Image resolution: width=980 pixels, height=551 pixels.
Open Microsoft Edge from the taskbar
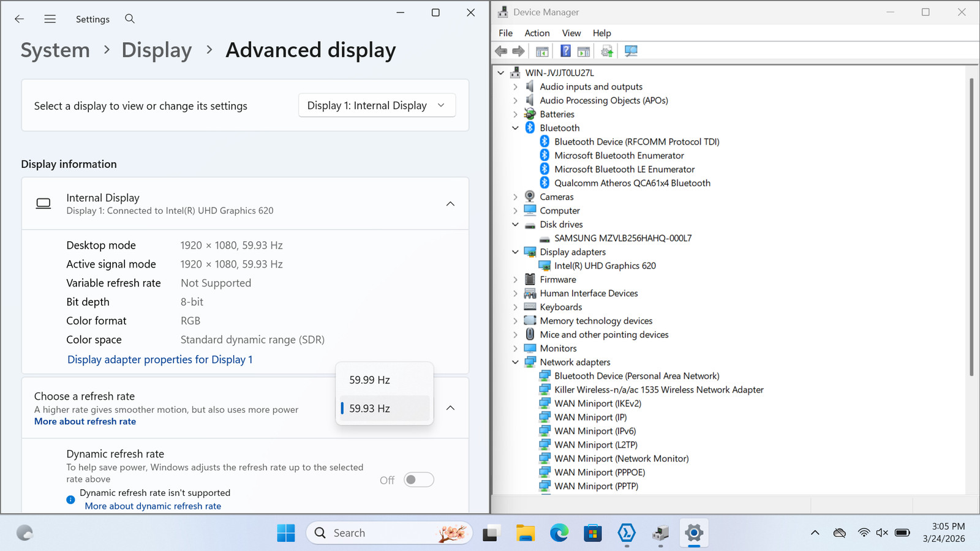[559, 533]
